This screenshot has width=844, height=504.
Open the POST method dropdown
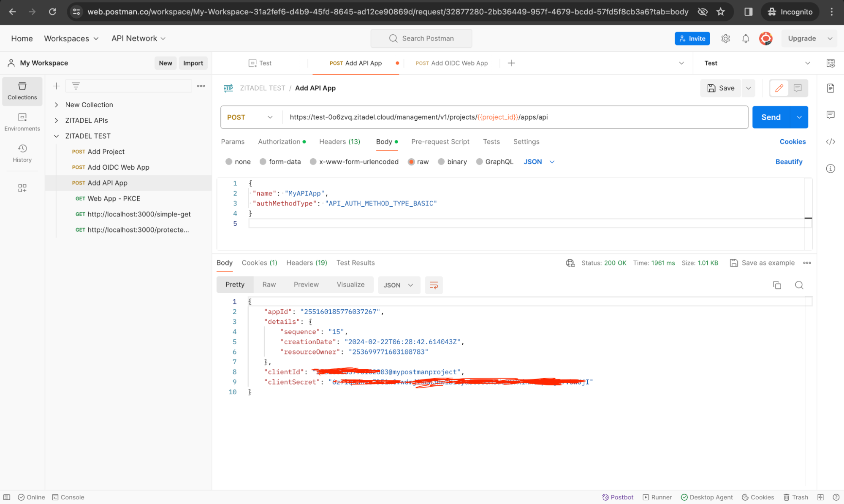(x=250, y=117)
